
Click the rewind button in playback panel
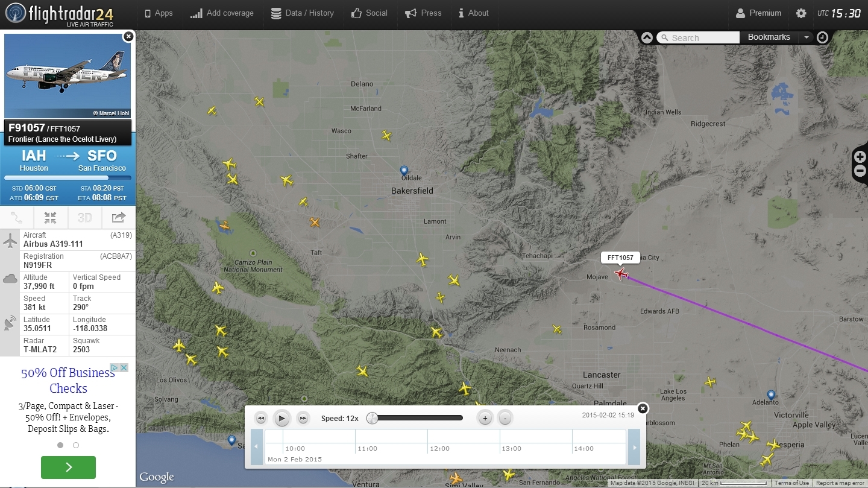pos(260,418)
